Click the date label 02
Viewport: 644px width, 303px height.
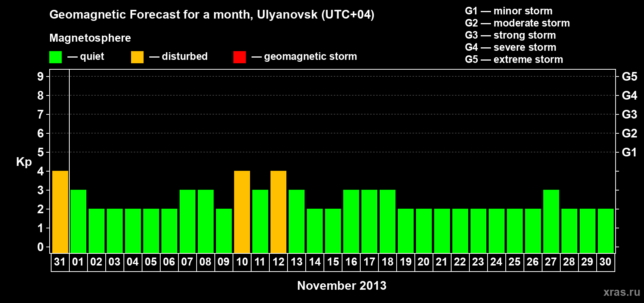[96, 262]
